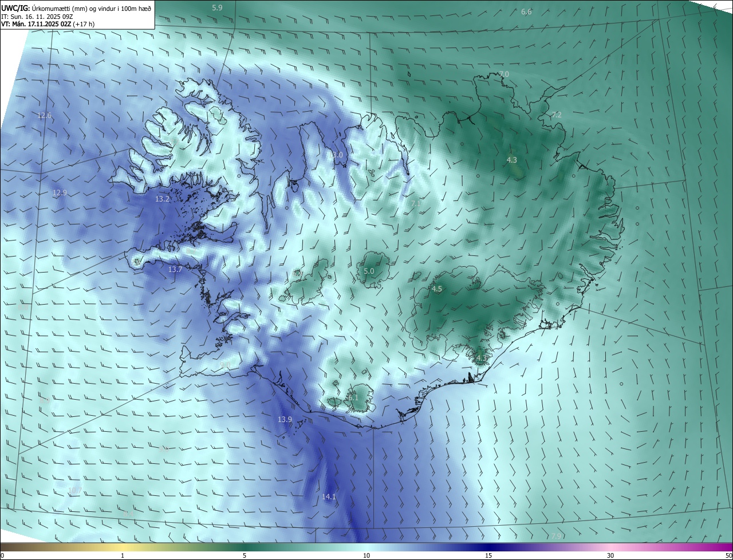The height and width of the screenshot is (560, 733).
Task: Select the 12.9 value label
Action: click(60, 192)
